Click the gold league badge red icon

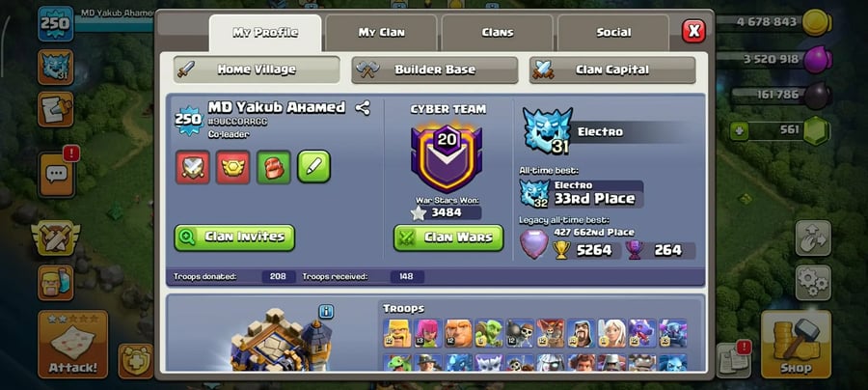point(233,167)
